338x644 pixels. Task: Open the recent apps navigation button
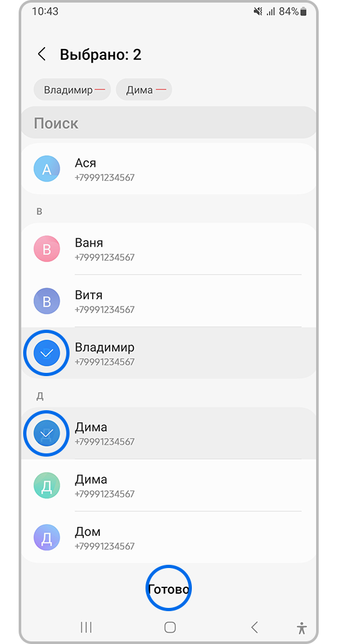[86, 627]
